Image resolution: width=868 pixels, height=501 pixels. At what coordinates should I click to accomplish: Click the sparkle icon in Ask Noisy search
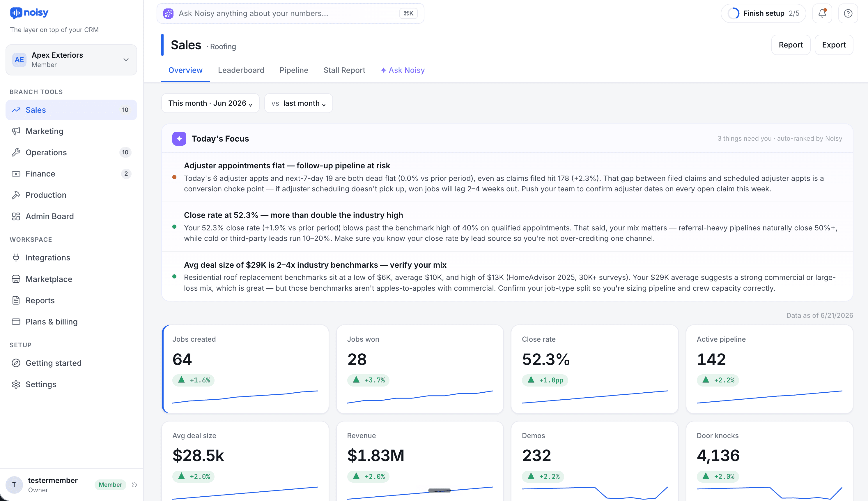168,13
